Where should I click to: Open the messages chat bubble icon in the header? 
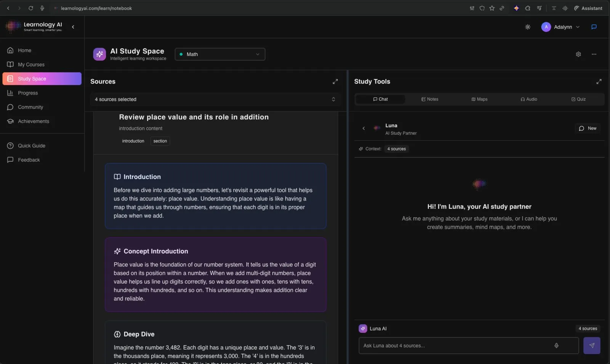[594, 27]
